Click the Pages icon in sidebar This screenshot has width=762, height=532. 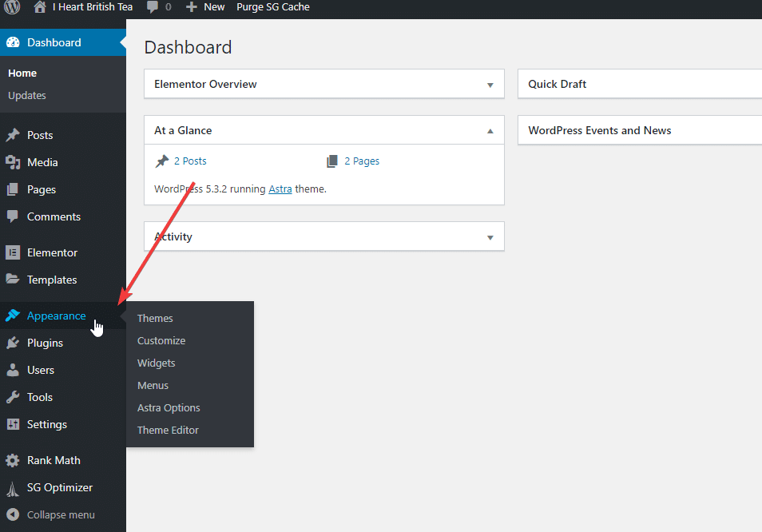tap(13, 189)
